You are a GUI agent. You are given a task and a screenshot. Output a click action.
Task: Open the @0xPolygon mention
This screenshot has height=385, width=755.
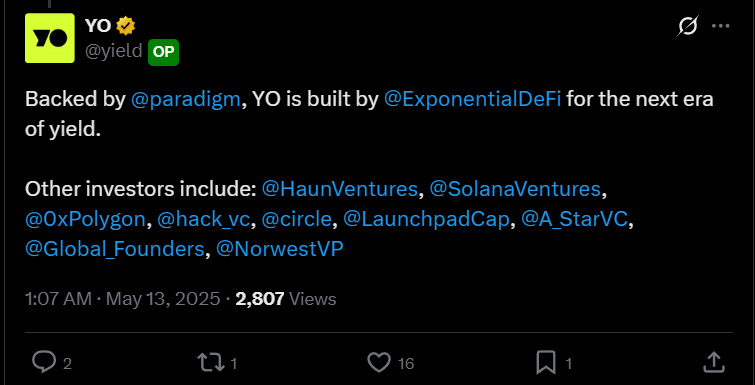coord(85,219)
